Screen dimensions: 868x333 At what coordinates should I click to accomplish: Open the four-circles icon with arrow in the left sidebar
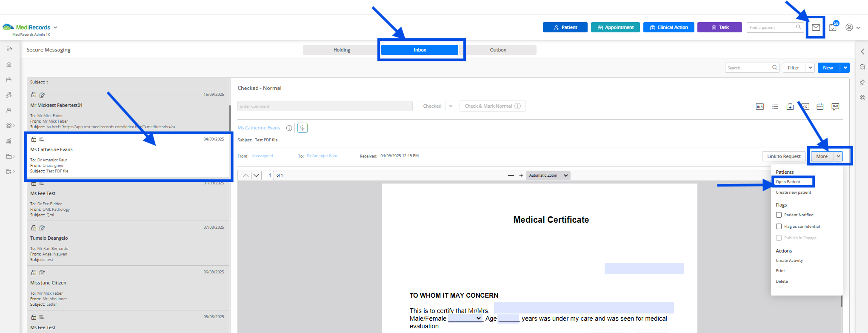(x=10, y=126)
